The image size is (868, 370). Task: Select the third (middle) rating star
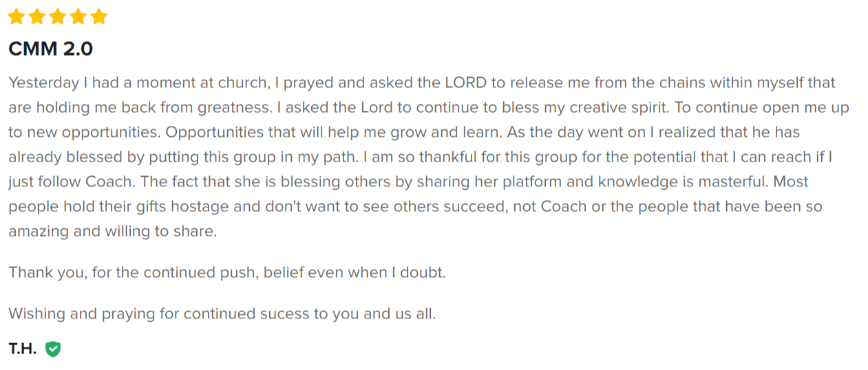pyautogui.click(x=59, y=17)
